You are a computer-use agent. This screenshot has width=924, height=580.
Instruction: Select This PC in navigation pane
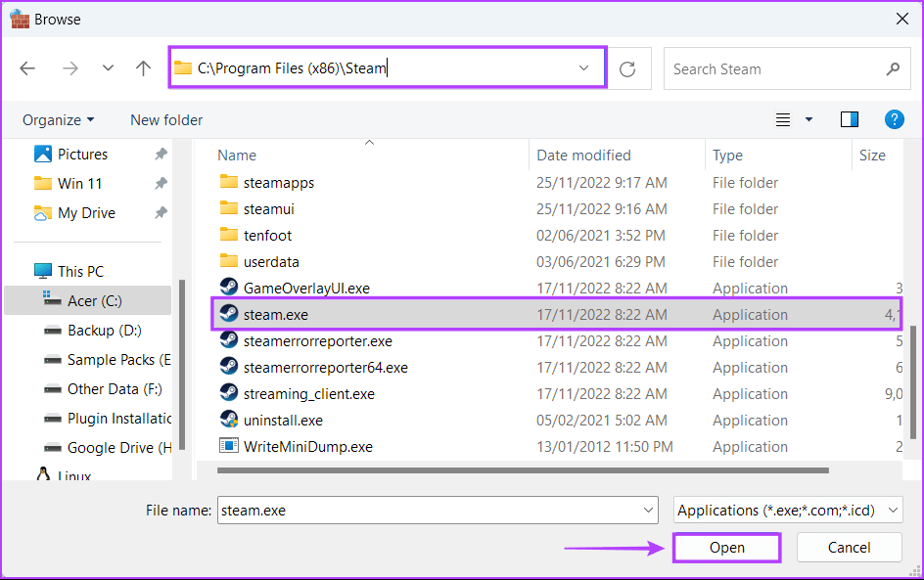tap(80, 272)
